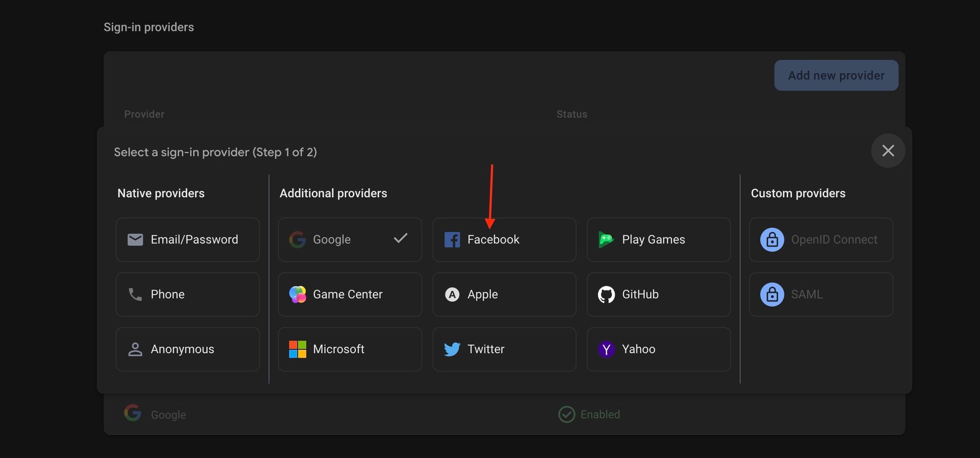Click the Enabled status text
Viewport: 980px width, 458px height.
click(600, 414)
